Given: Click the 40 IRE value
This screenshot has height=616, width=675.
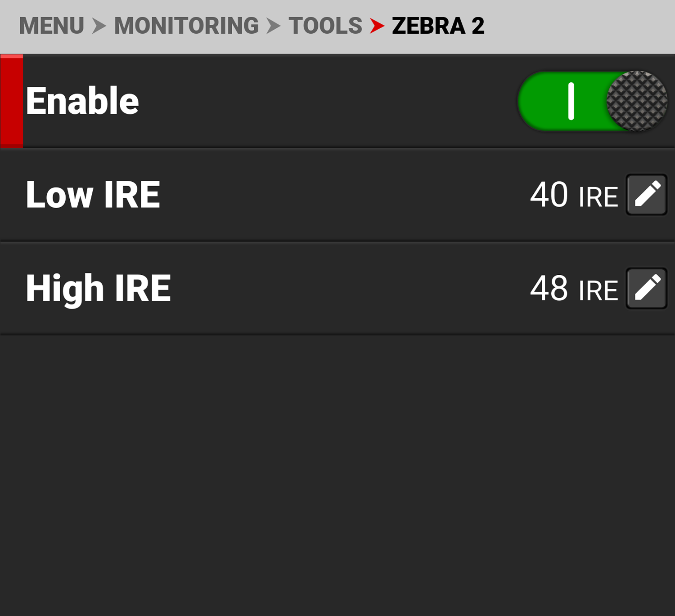Looking at the screenshot, I should 549,195.
